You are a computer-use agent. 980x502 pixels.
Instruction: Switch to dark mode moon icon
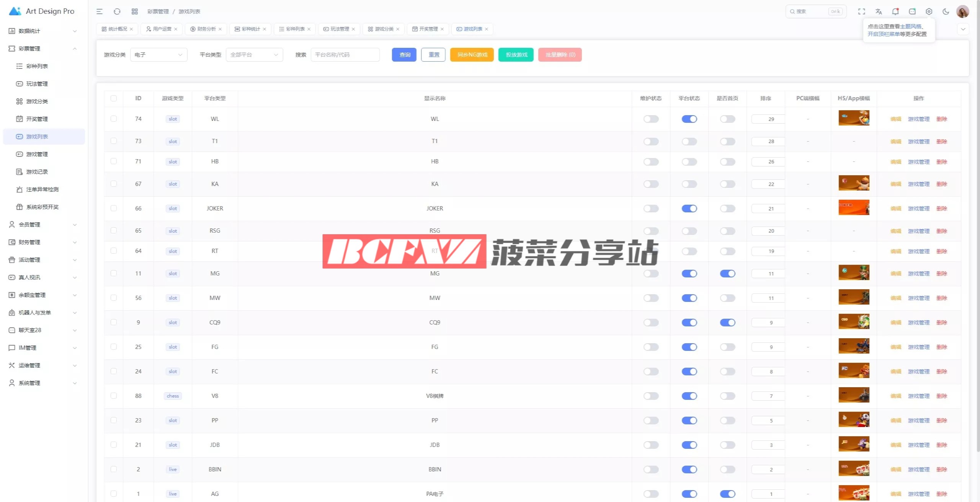[x=946, y=11]
